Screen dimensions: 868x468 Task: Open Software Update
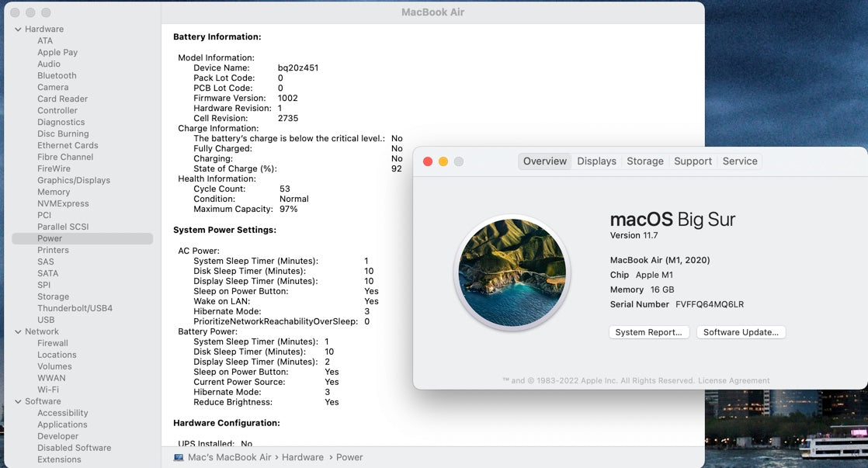coord(741,332)
